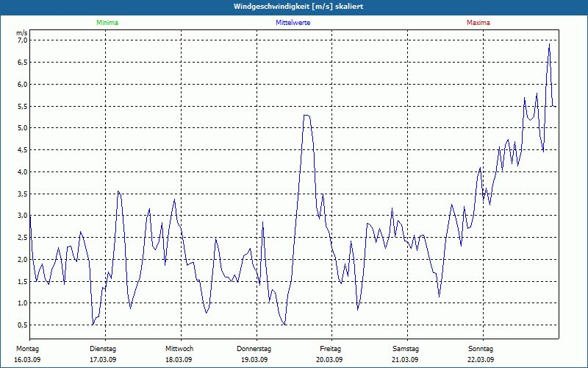588x368 pixels.
Task: Click the 17.03.09 date label
Action: 103,360
